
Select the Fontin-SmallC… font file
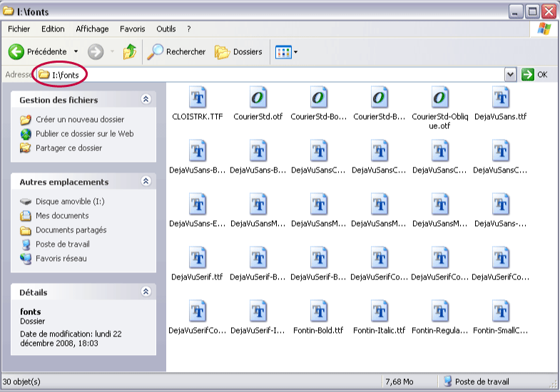pos(500,318)
